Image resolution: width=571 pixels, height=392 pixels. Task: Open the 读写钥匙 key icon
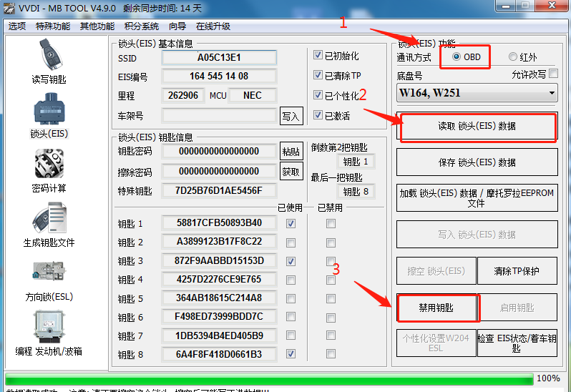(49, 55)
